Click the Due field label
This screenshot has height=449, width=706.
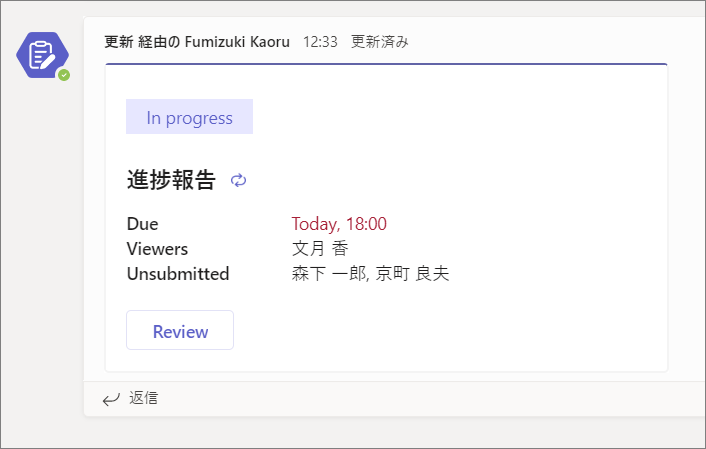[x=143, y=224]
